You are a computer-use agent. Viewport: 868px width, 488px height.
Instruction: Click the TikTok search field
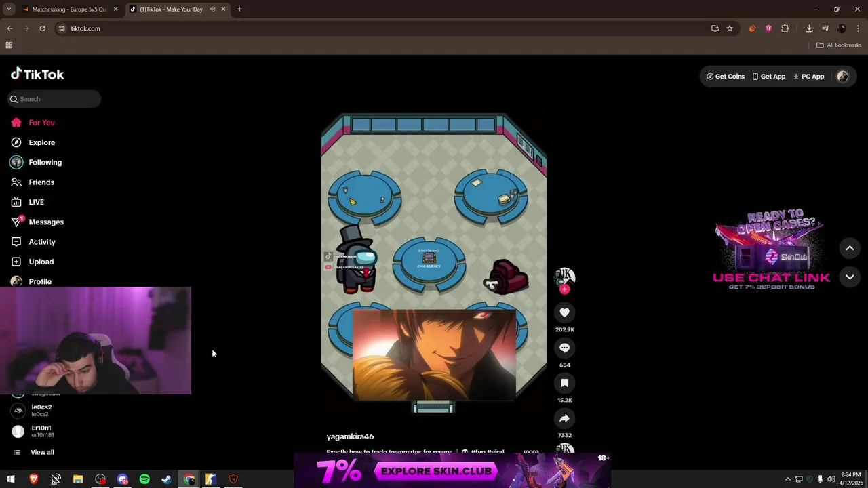click(x=54, y=99)
